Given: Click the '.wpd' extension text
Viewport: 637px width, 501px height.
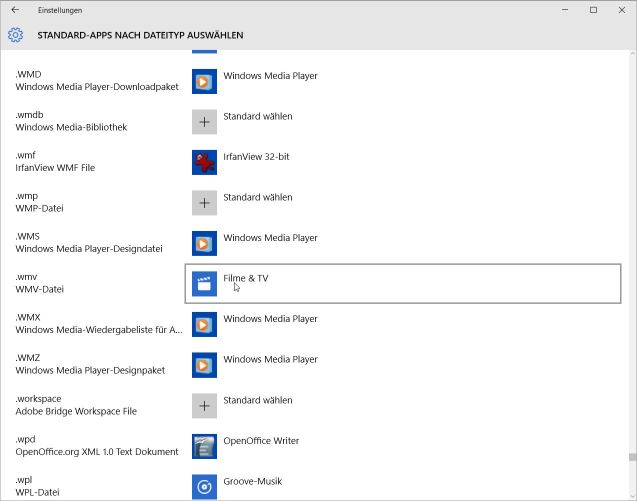Looking at the screenshot, I should coord(26,439).
